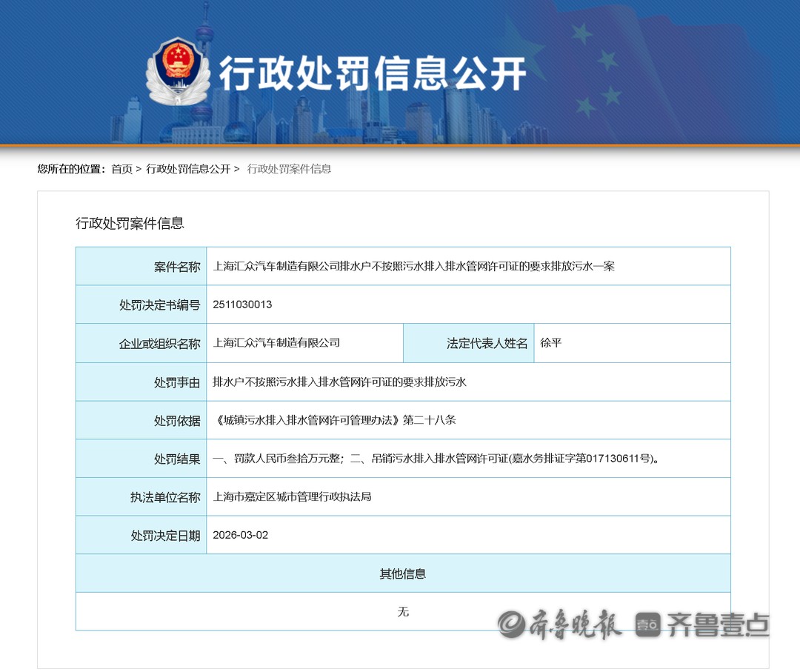Go to 行政处罚信息公开 in the breadcrumb

tap(188, 169)
